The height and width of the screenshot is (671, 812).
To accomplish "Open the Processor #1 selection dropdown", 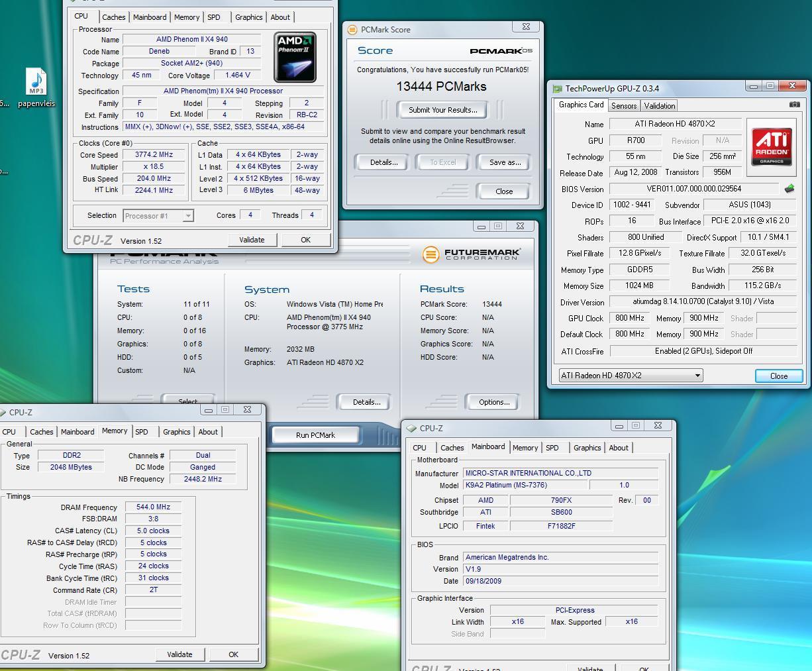I will click(x=158, y=216).
